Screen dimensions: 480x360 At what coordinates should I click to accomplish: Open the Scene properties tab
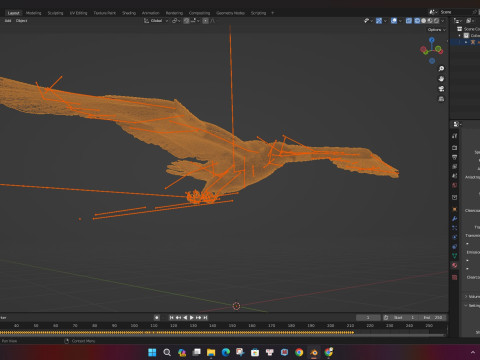[x=454, y=176]
